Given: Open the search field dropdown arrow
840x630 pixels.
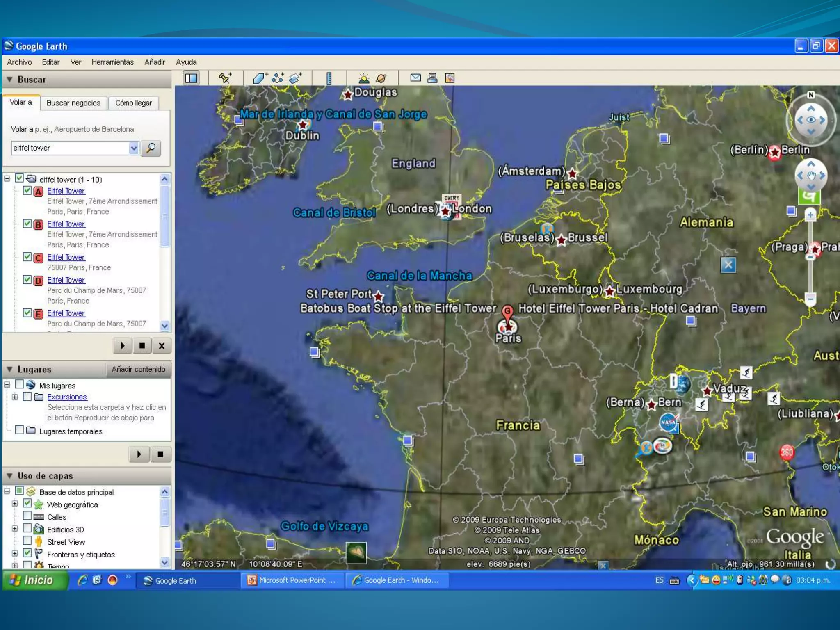Looking at the screenshot, I should pos(134,148).
